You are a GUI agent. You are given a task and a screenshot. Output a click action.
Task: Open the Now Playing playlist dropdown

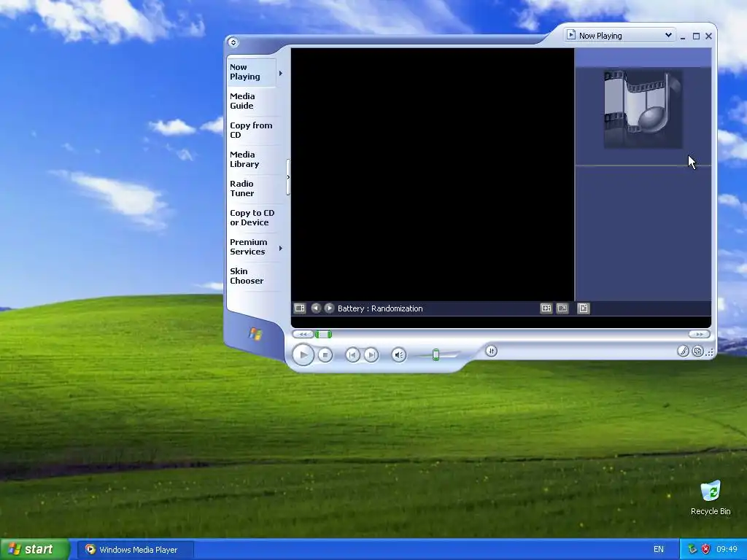(x=668, y=35)
